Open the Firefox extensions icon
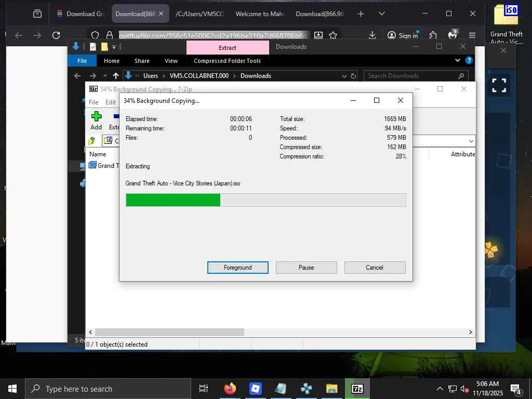 pyautogui.click(x=433, y=35)
